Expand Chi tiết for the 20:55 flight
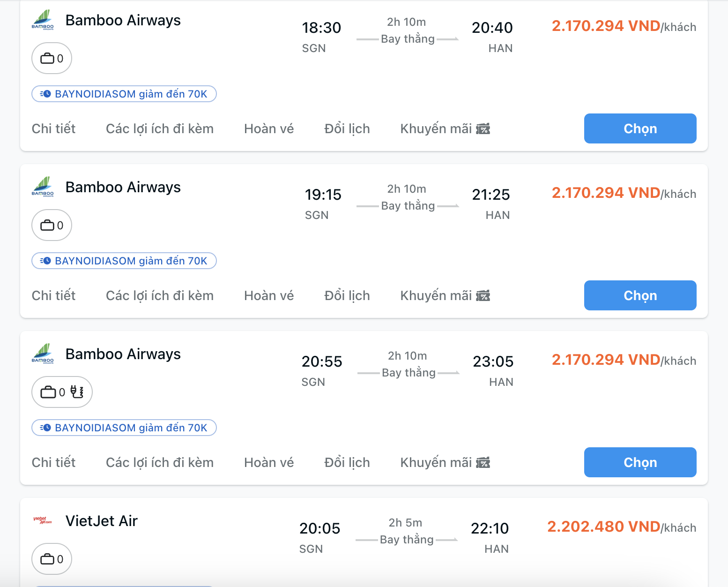This screenshot has height=587, width=728. click(x=53, y=463)
